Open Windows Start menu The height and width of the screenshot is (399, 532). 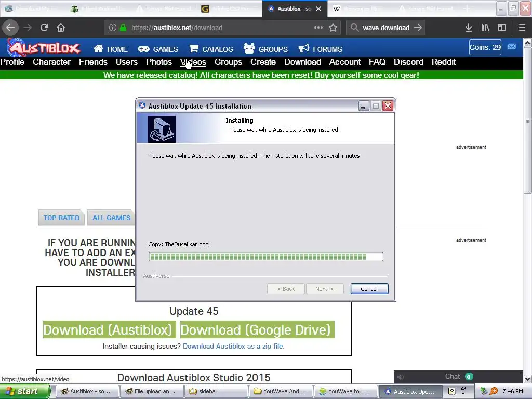pyautogui.click(x=25, y=391)
